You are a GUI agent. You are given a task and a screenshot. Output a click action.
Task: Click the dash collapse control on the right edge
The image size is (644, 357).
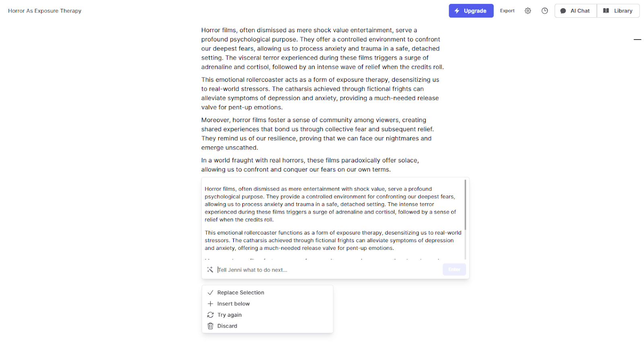(x=637, y=39)
